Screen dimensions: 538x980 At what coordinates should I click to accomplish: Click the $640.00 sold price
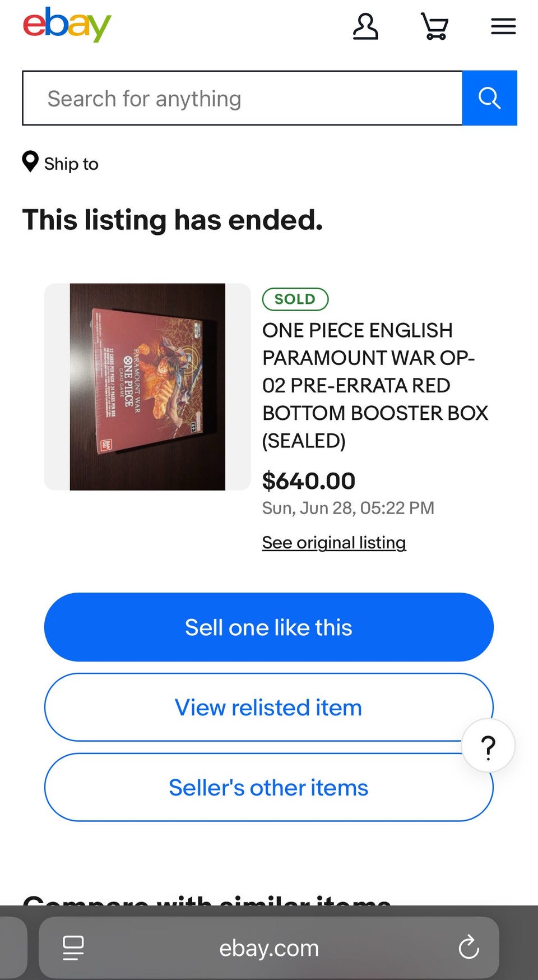309,481
